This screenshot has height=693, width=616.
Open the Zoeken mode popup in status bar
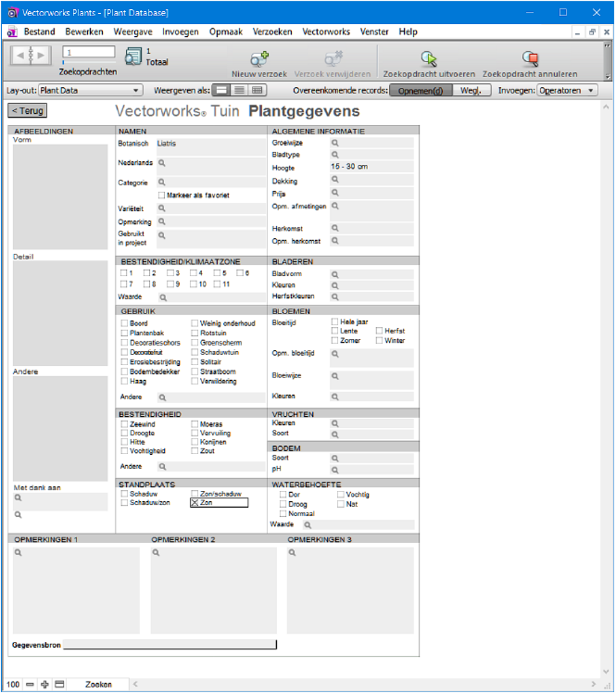(98, 684)
